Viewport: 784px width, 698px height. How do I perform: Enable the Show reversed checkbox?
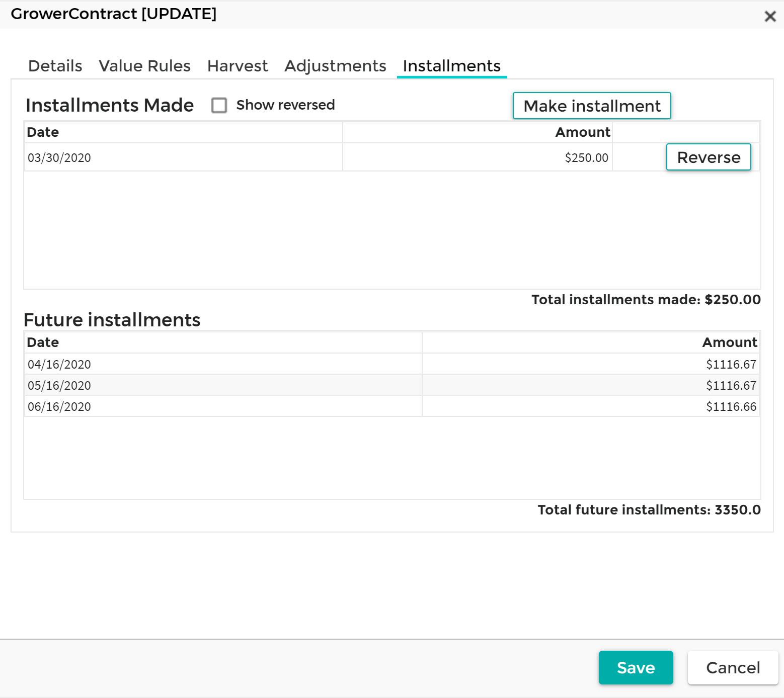tap(219, 105)
